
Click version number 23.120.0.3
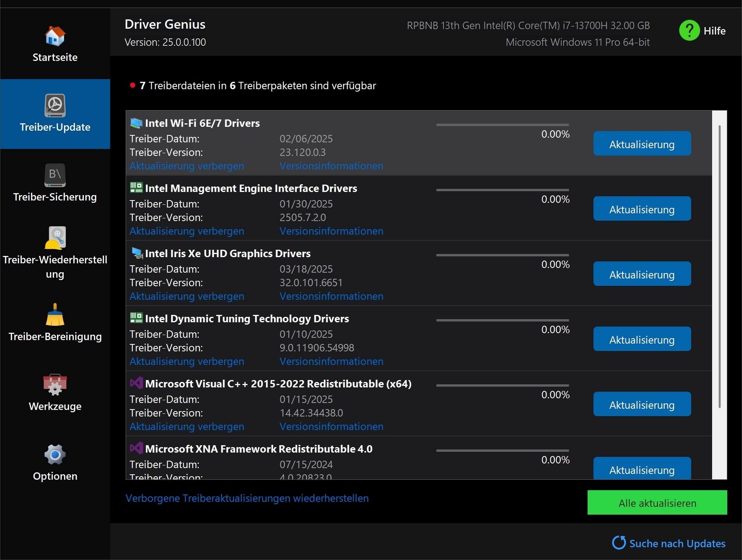click(303, 152)
